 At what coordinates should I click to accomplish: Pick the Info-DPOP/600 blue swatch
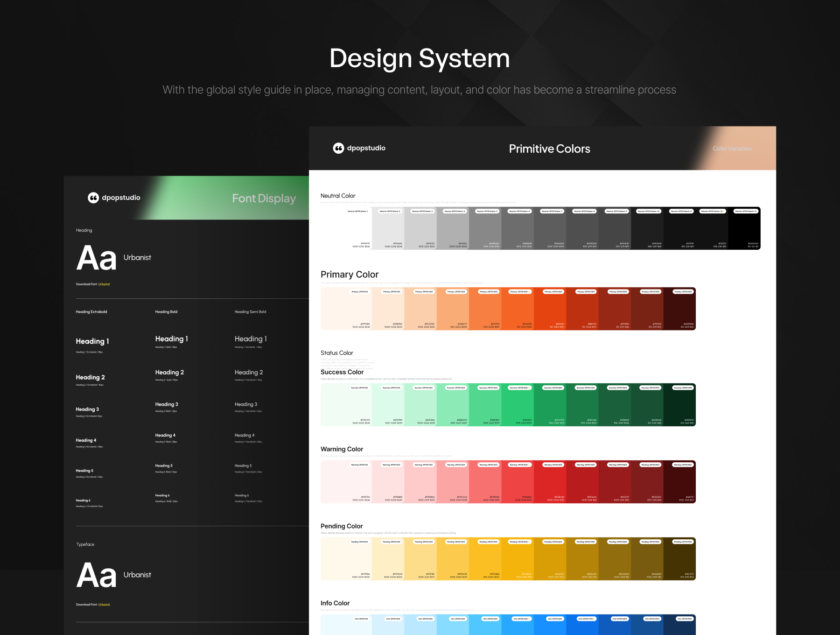(550, 625)
